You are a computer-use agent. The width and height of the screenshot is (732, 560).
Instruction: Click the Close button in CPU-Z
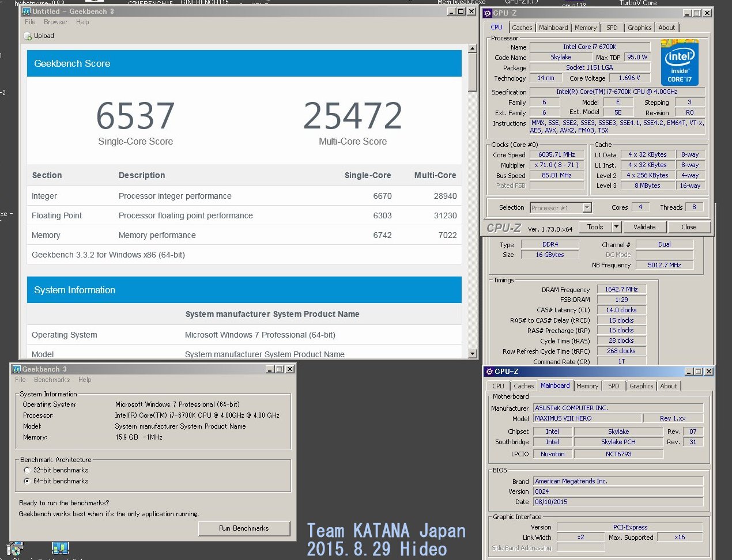pyautogui.click(x=689, y=227)
